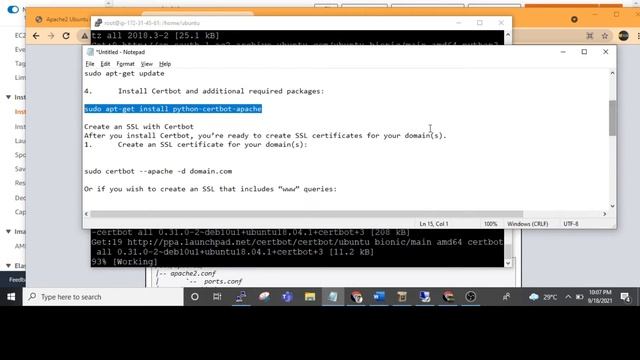Click the translate icon in Chrome address bar
Viewport: 640px width, 360px height.
(590, 36)
